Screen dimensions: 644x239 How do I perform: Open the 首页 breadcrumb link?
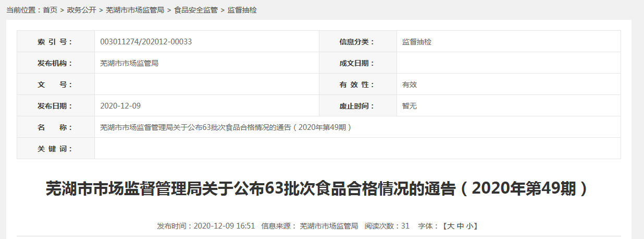tap(50, 10)
